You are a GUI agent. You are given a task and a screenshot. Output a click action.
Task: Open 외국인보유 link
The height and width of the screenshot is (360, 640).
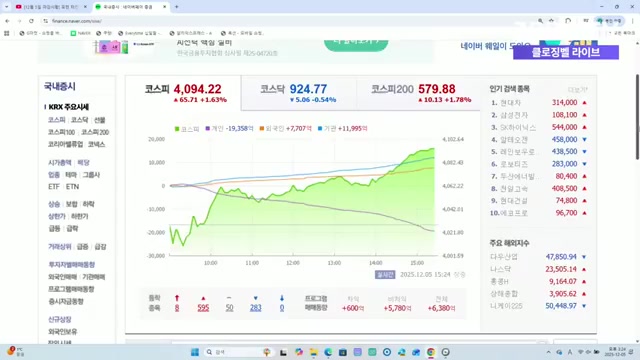coord(62,331)
